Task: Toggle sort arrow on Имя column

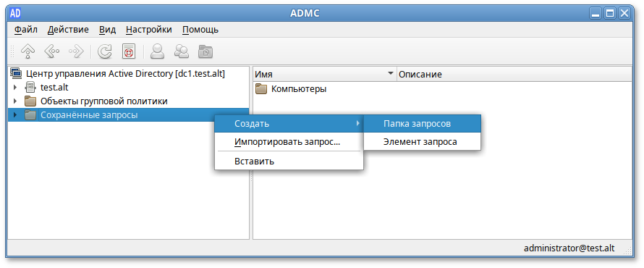Action: pyautogui.click(x=390, y=74)
